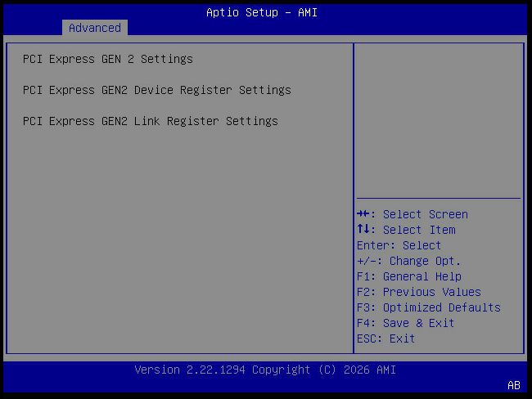
Task: Select PCI Express GEN 2 Settings heading
Action: click(x=107, y=60)
